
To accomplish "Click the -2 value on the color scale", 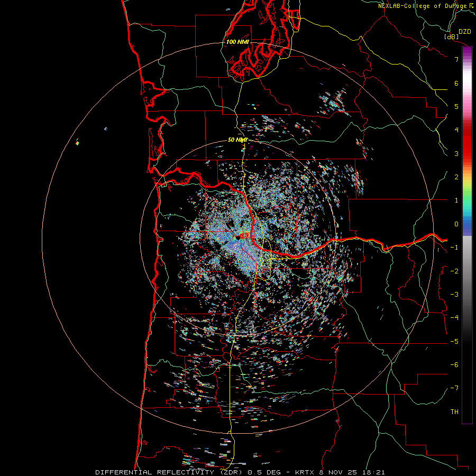I will (x=454, y=271).
